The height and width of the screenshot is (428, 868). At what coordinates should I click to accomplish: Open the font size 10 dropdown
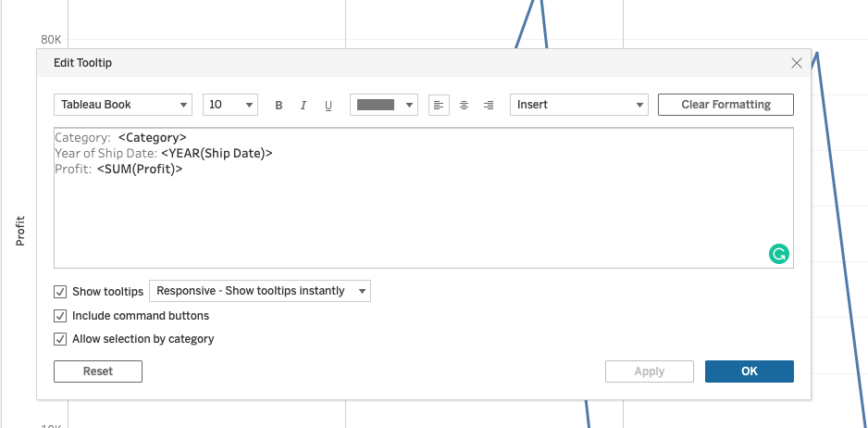(230, 105)
